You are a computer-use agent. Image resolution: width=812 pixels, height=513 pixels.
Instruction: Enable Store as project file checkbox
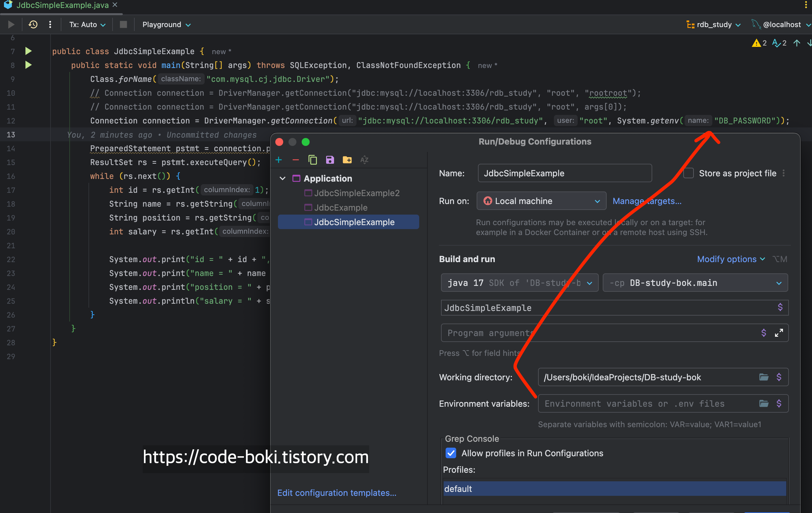688,173
